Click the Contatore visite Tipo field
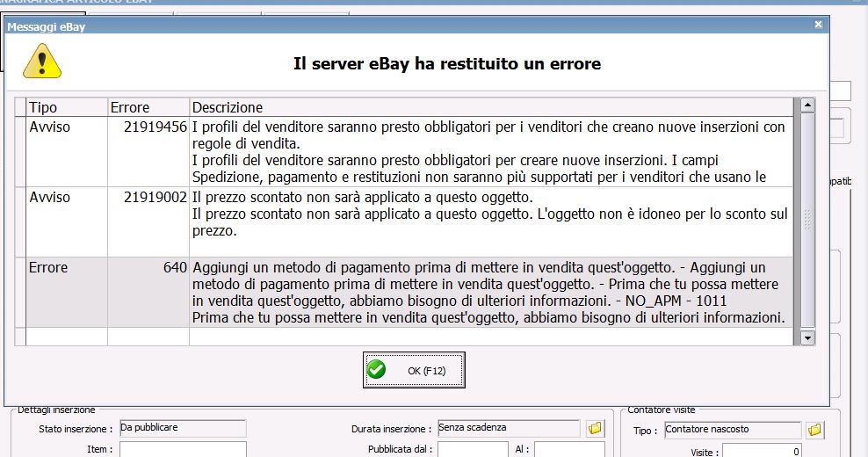 733,430
